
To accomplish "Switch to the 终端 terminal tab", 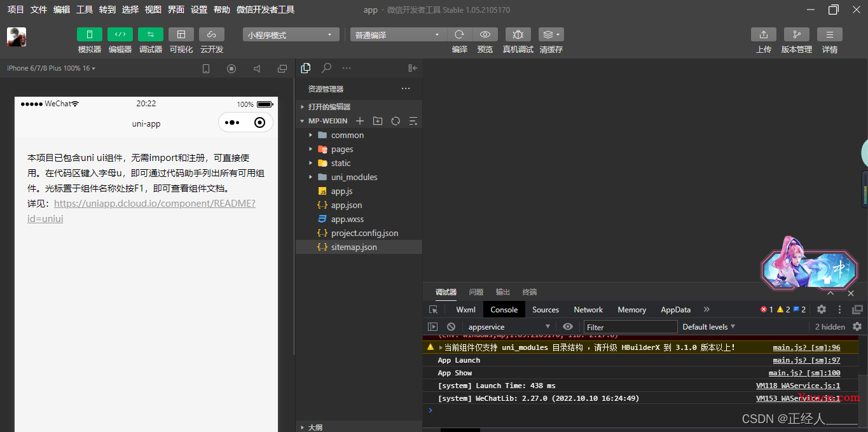I will [x=530, y=292].
